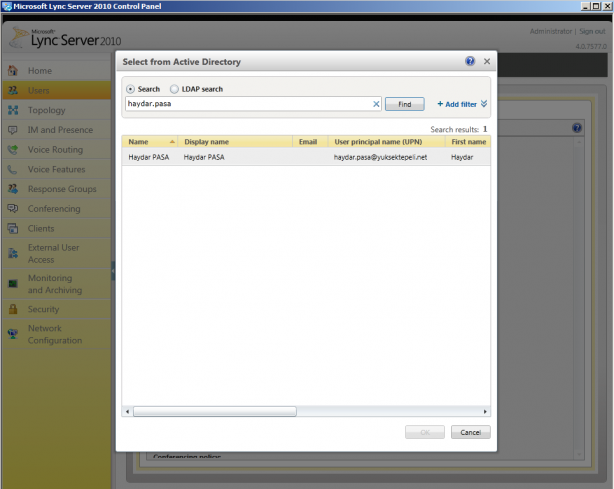Sort by First name column header
This screenshot has height=489, width=614.
pos(468,142)
